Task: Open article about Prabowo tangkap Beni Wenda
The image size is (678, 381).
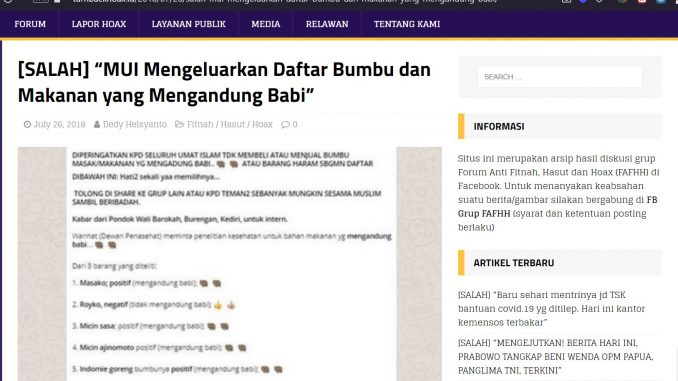Action: pyautogui.click(x=556, y=357)
